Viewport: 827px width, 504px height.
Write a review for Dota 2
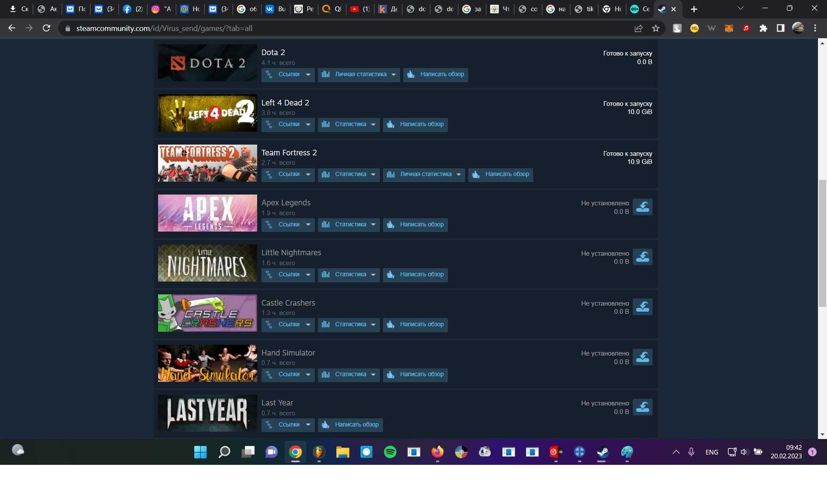click(x=435, y=74)
